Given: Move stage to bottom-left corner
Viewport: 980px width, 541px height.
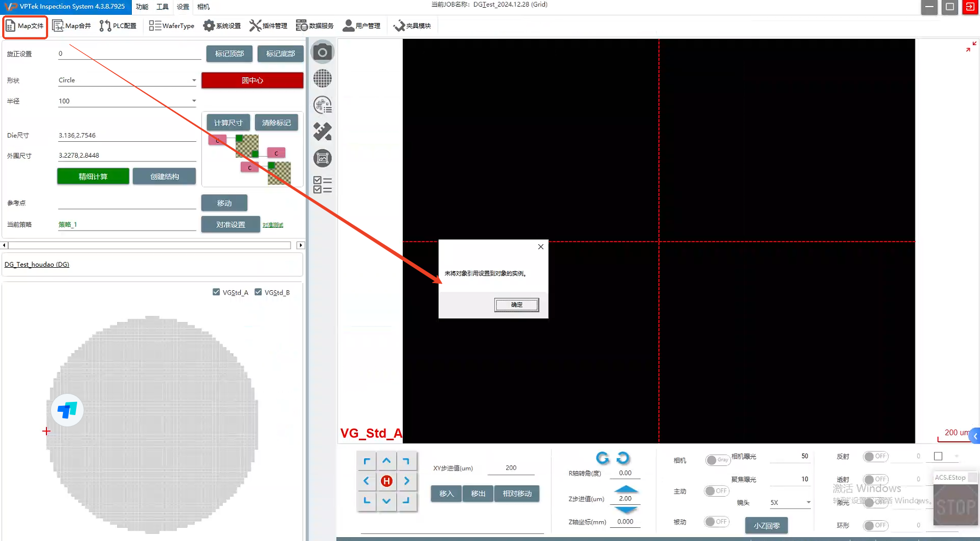Looking at the screenshot, I should coord(367,500).
